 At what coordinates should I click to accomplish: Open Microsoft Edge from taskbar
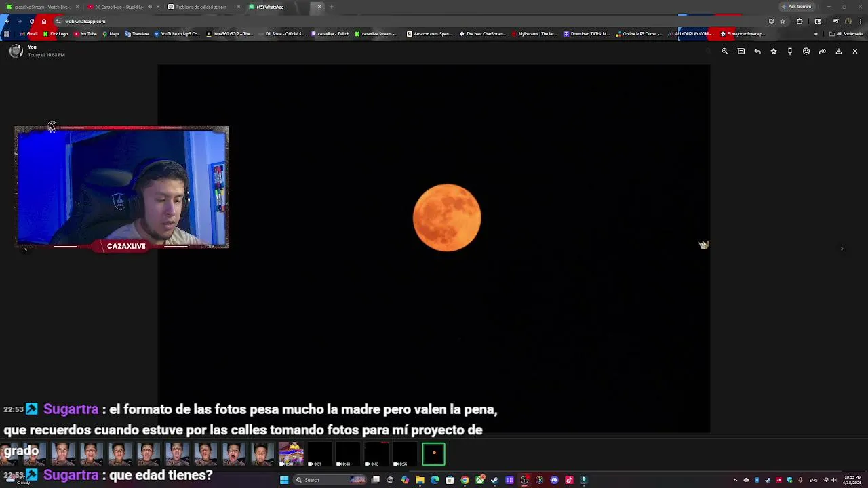pyautogui.click(x=435, y=480)
